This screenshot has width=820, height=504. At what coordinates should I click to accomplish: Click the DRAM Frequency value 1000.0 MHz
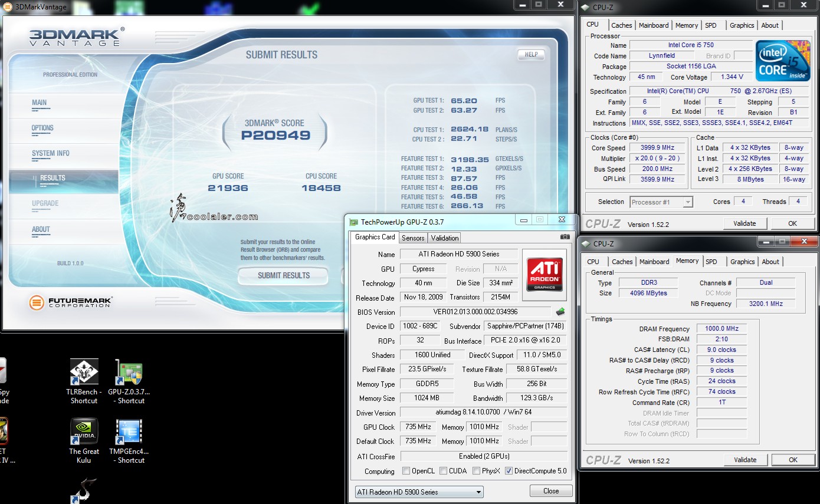click(x=721, y=329)
